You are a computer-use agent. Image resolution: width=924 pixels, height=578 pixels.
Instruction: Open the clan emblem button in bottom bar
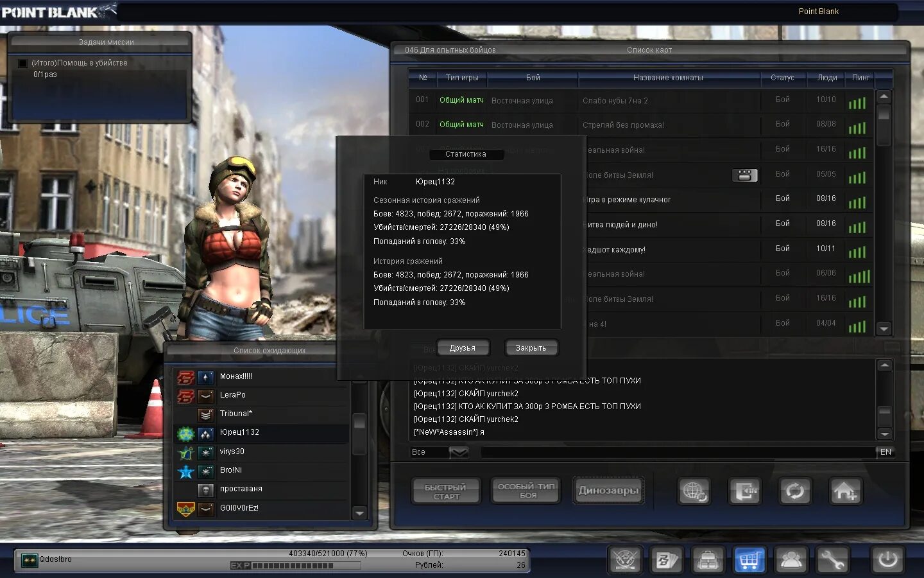coord(625,561)
